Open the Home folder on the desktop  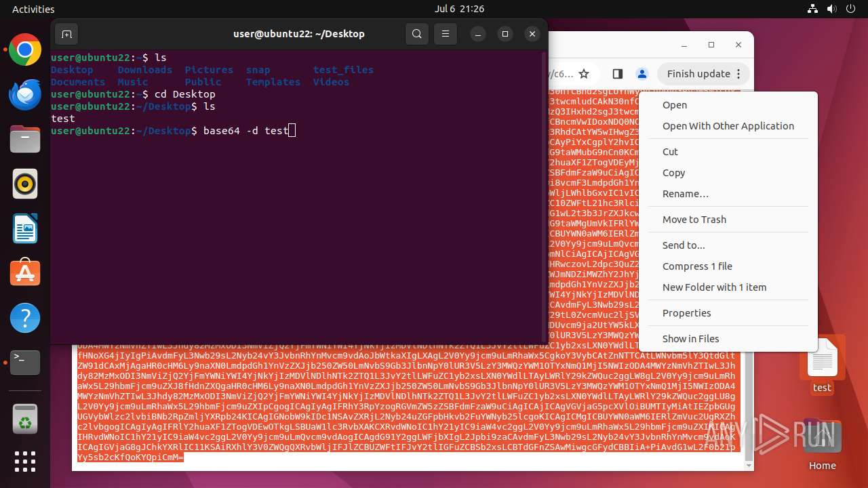[x=822, y=444]
